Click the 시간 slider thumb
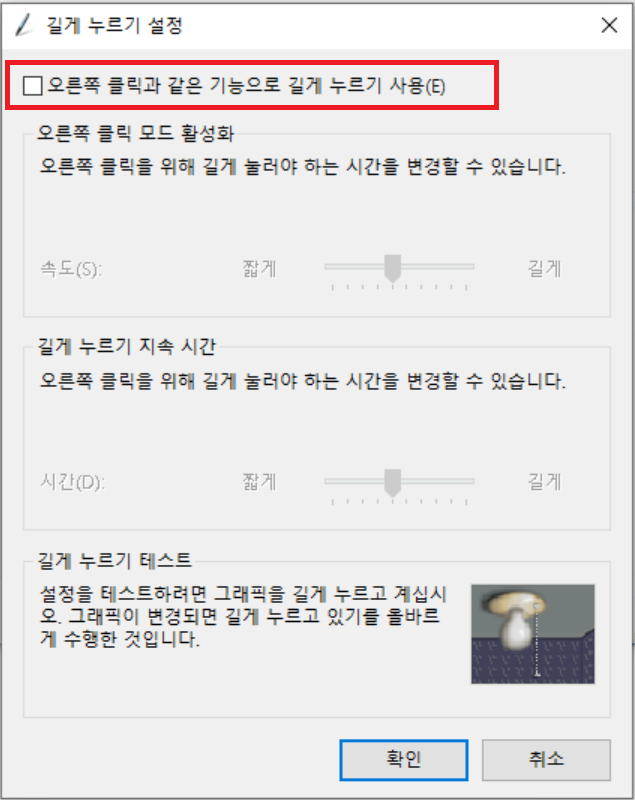The width and height of the screenshot is (635, 800). [x=392, y=483]
